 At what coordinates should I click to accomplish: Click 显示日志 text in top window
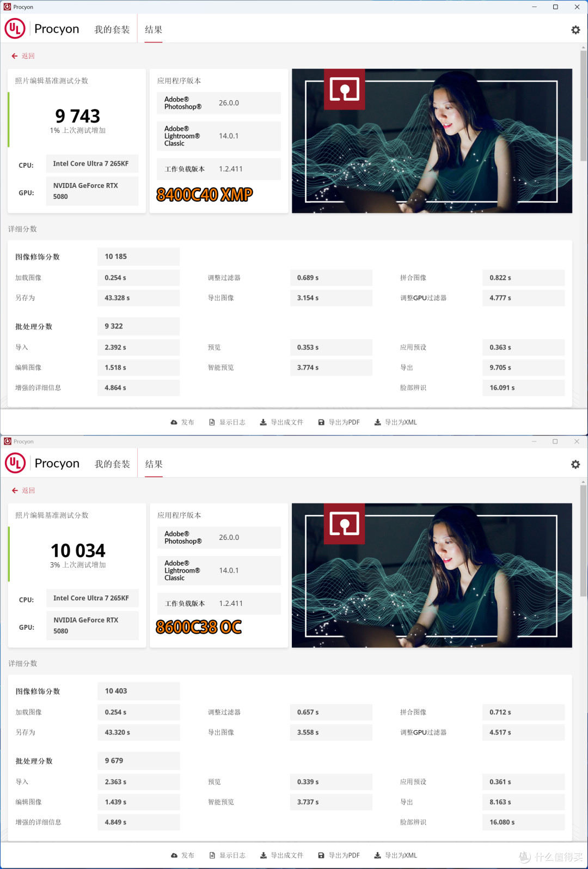(x=232, y=422)
